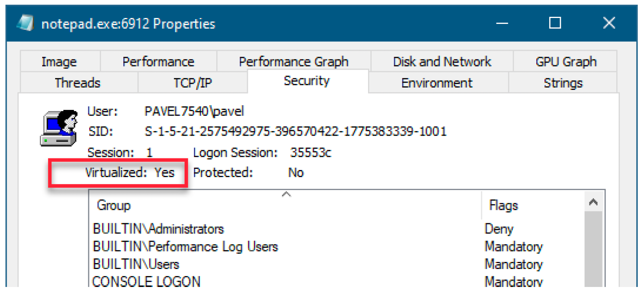
Task: Maximize the Properties window
Action: 555,23
